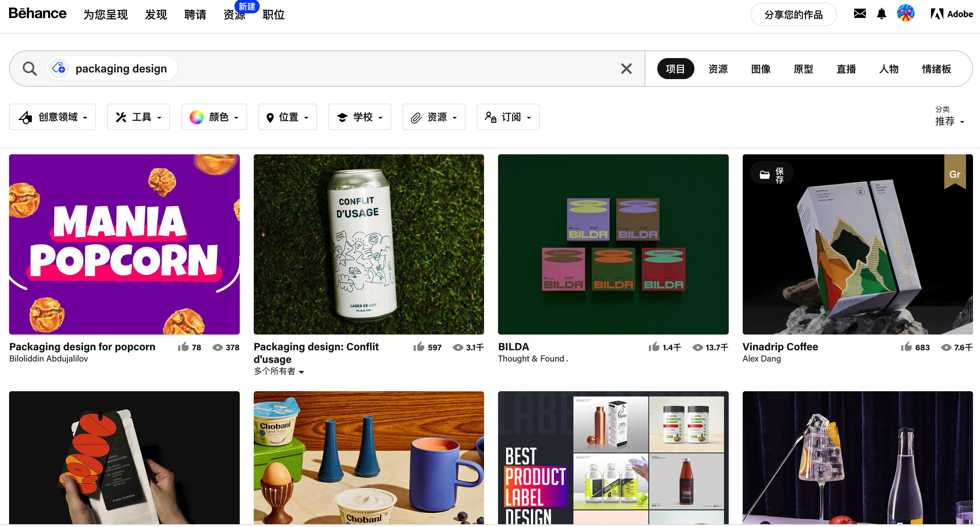The height and width of the screenshot is (527, 980).
Task: Click the Behance logo
Action: pos(38,14)
